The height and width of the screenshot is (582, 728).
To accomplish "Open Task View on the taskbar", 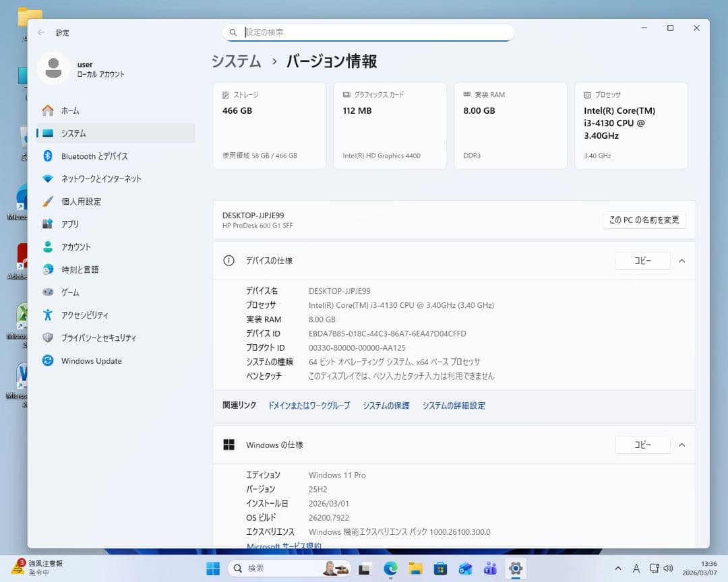I will (x=365, y=568).
